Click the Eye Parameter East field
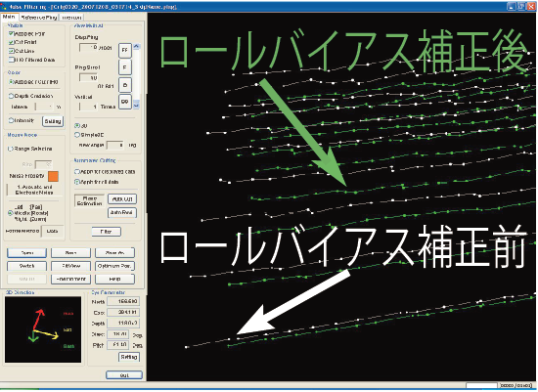Viewport: 538px width, 392px height. coord(123,313)
